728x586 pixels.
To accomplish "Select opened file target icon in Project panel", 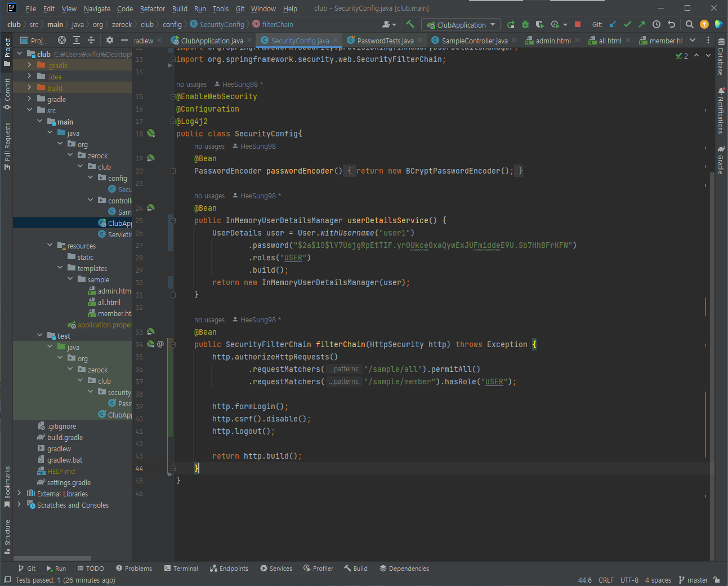I will pos(62,40).
